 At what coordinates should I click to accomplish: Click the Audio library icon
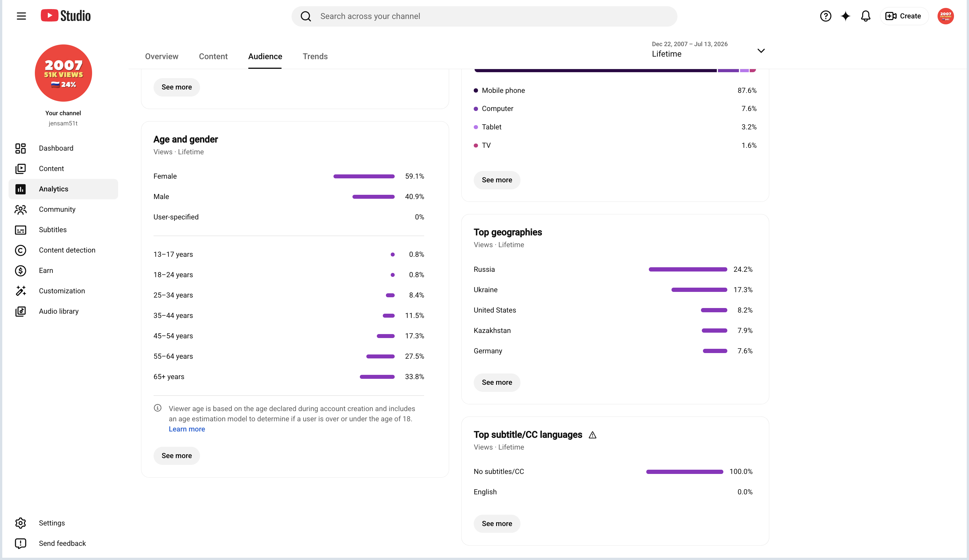(x=20, y=311)
